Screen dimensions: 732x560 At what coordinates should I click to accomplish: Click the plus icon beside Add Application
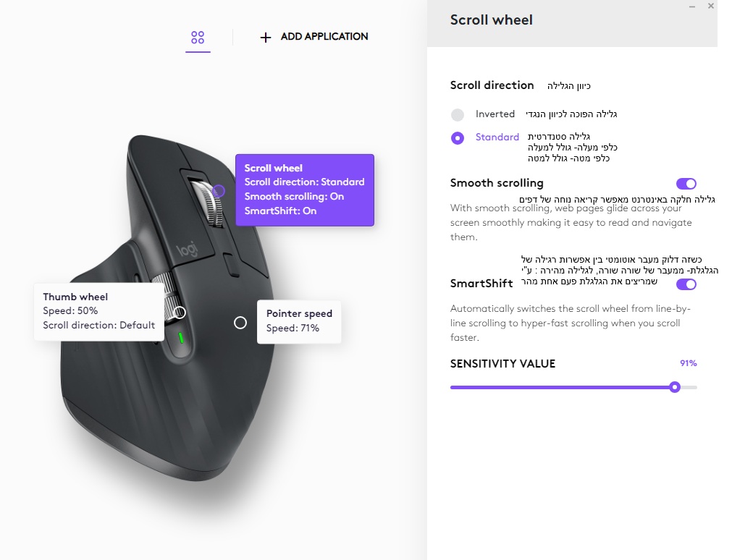tap(265, 38)
